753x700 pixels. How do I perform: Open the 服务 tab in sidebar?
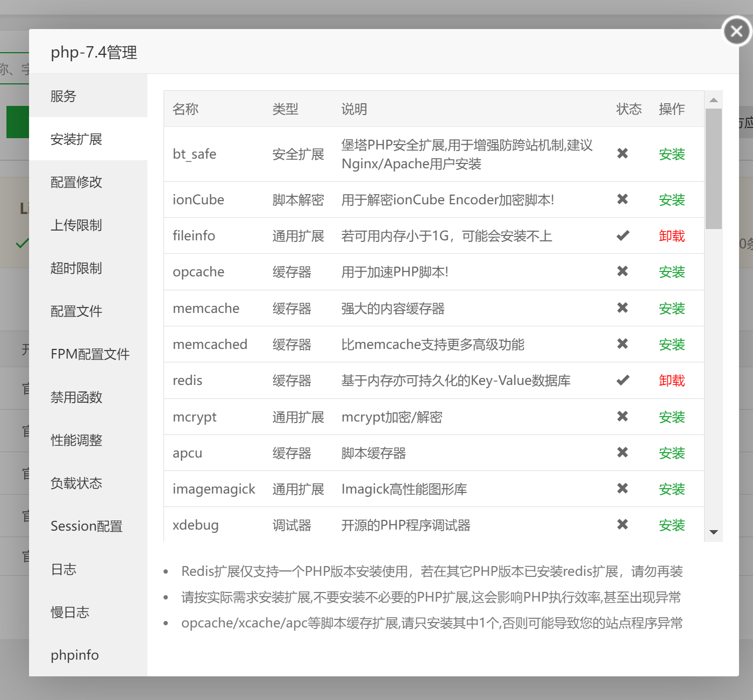pyautogui.click(x=63, y=96)
